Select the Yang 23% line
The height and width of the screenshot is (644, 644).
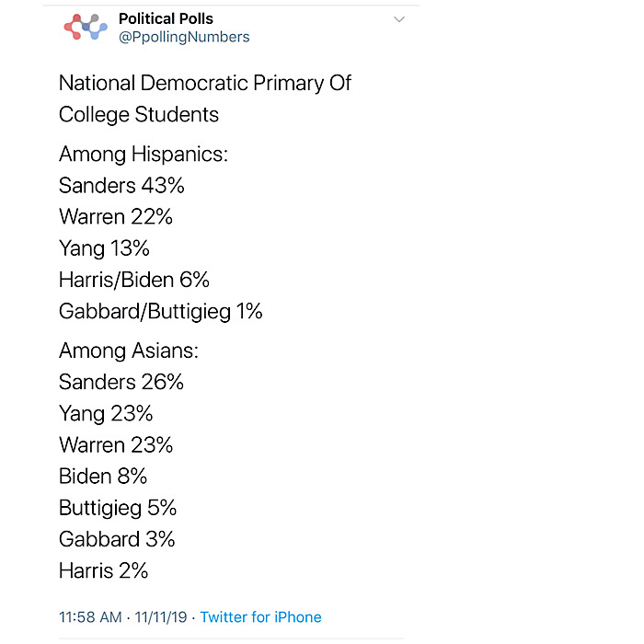point(106,414)
